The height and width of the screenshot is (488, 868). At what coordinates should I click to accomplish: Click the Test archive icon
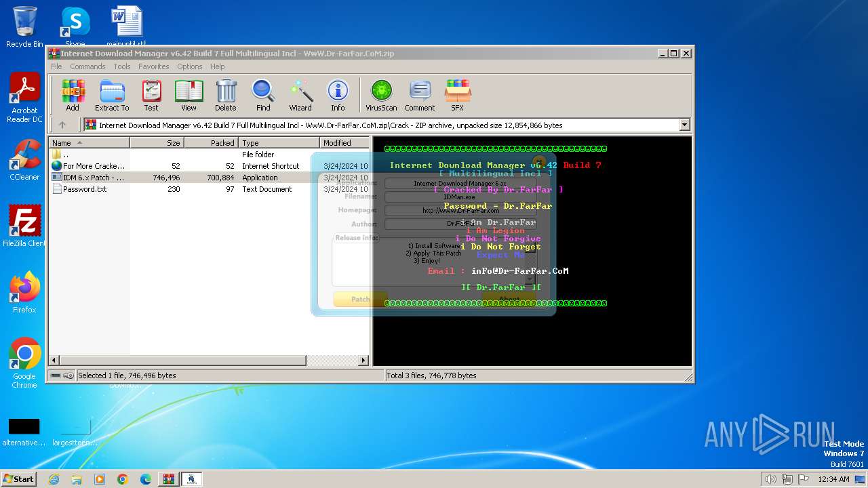(x=151, y=96)
